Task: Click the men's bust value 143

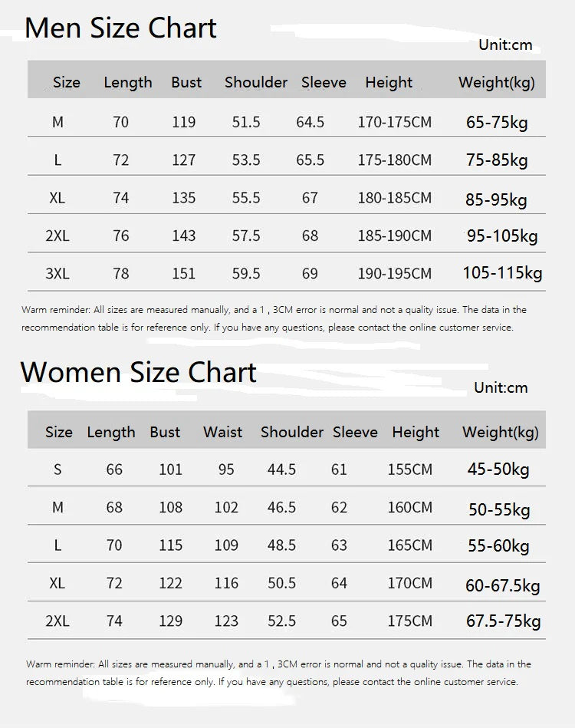Action: 184,236
